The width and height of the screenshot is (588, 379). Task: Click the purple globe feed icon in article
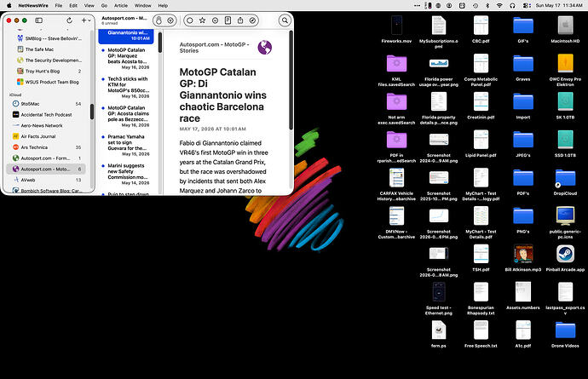265,47
